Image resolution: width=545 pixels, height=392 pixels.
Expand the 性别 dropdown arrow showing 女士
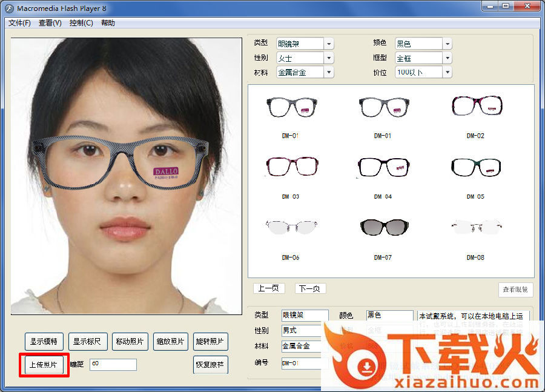tap(329, 58)
